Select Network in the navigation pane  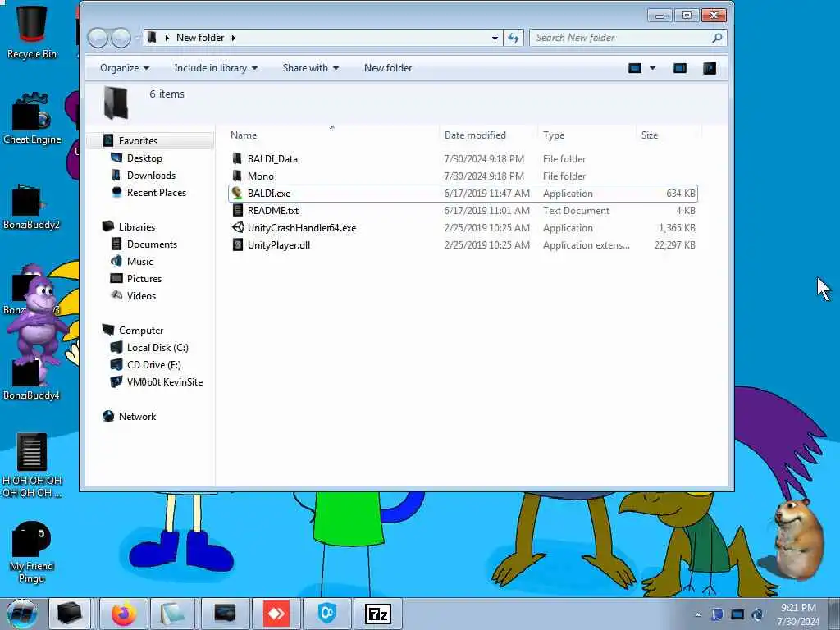point(137,416)
